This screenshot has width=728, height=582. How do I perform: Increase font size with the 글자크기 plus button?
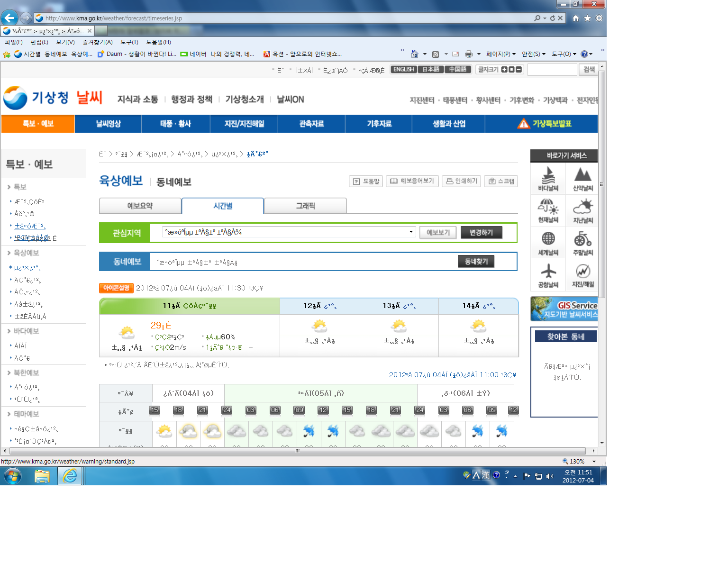tap(504, 70)
